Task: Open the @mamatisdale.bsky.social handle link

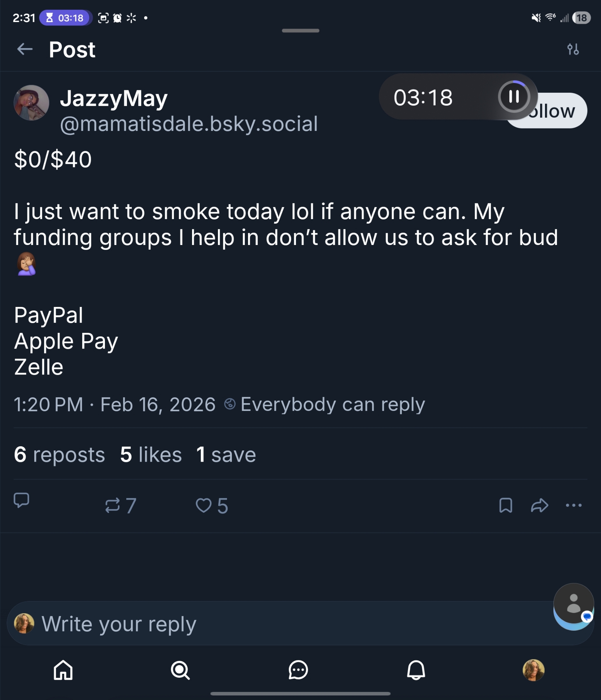Action: point(189,124)
